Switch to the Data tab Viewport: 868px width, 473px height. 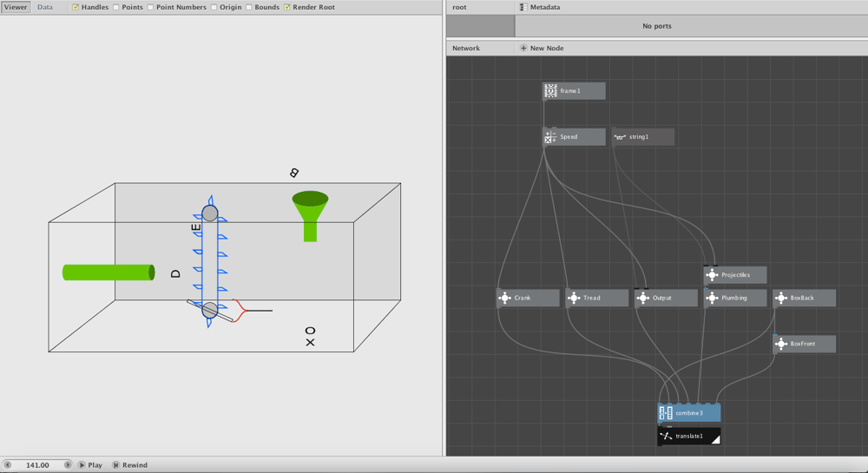tap(45, 7)
